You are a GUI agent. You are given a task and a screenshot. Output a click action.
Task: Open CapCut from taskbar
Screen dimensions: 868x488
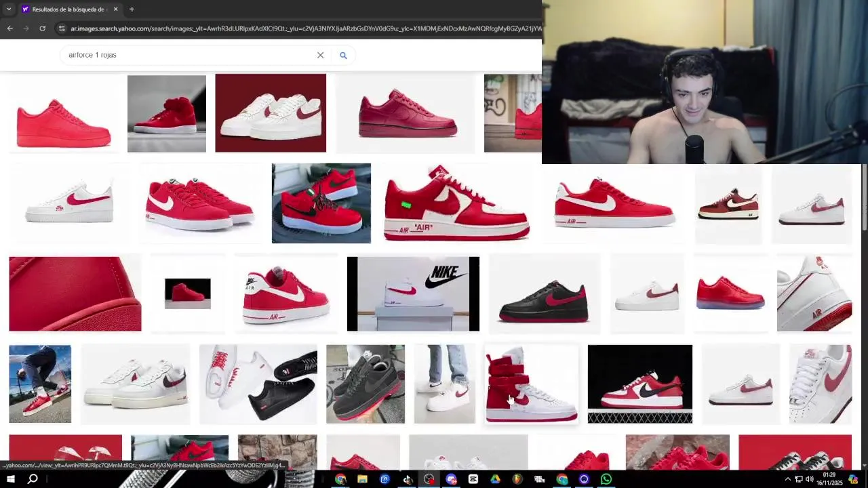coord(473,479)
